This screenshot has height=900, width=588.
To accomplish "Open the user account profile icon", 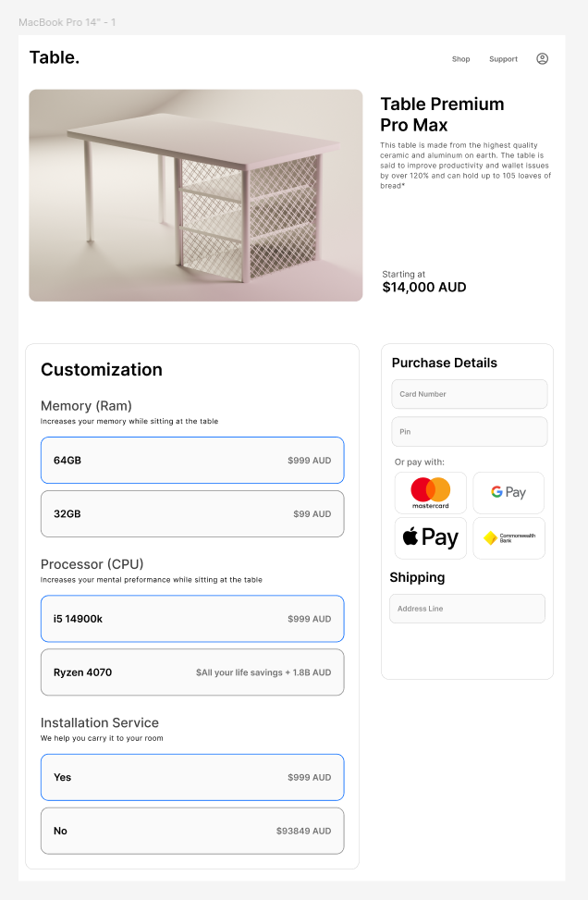I will pos(543,58).
